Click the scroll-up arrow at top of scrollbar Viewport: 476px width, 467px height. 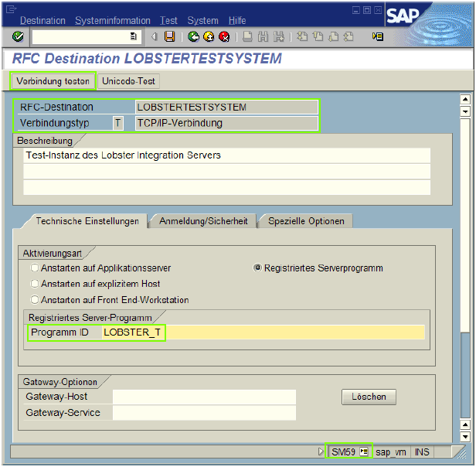465,100
